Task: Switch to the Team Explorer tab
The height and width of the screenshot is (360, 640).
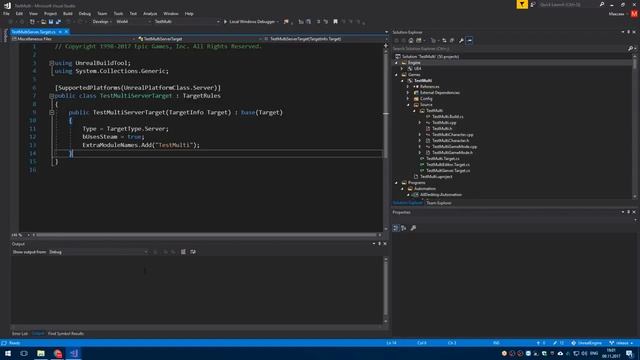Action: [439, 203]
